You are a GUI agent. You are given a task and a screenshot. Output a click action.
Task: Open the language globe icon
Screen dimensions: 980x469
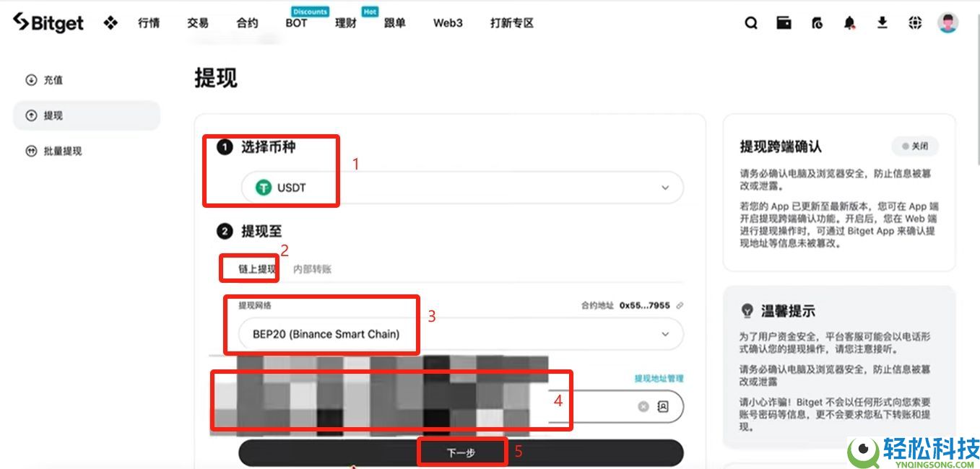[x=915, y=22]
